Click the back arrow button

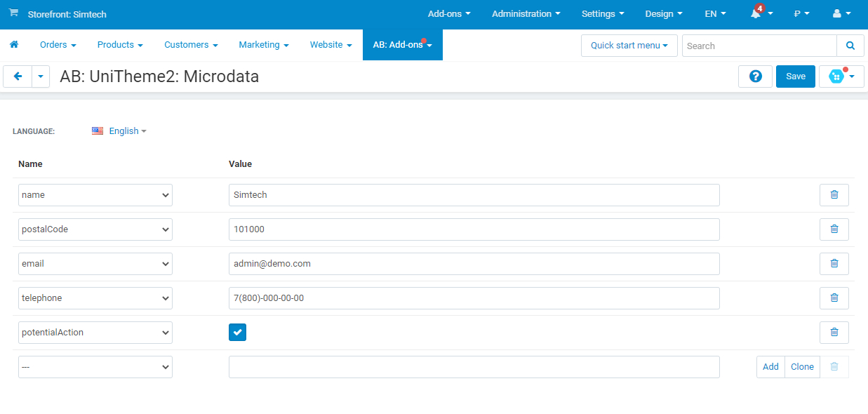18,76
